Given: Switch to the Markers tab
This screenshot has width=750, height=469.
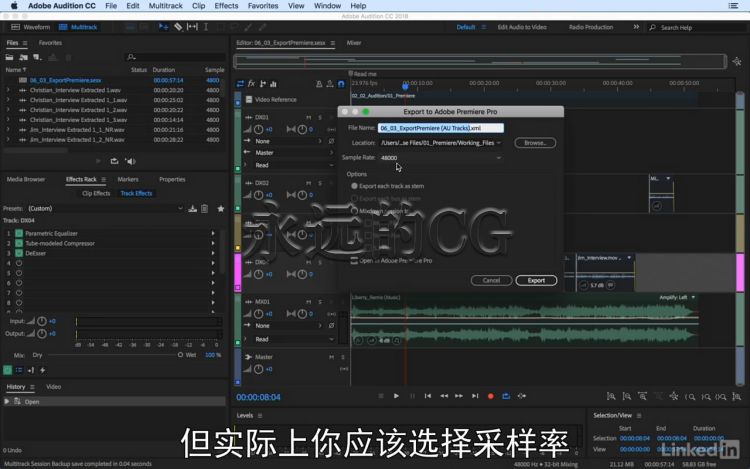Looking at the screenshot, I should 128,179.
